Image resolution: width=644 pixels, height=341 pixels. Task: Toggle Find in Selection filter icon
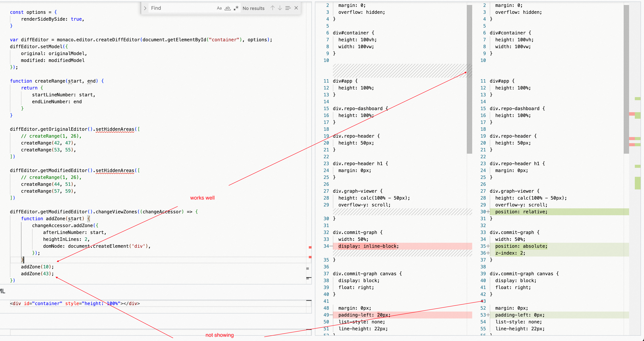[288, 8]
